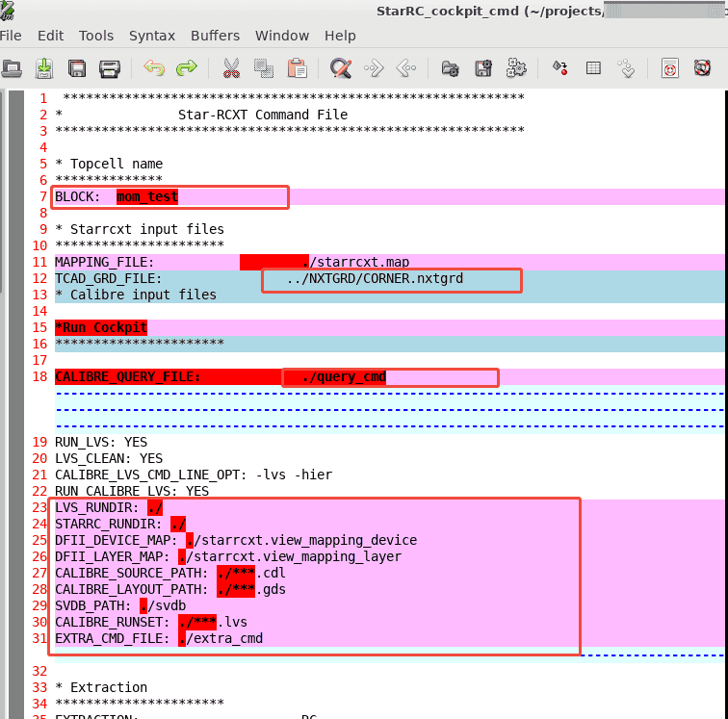Open the File menu

(10, 36)
